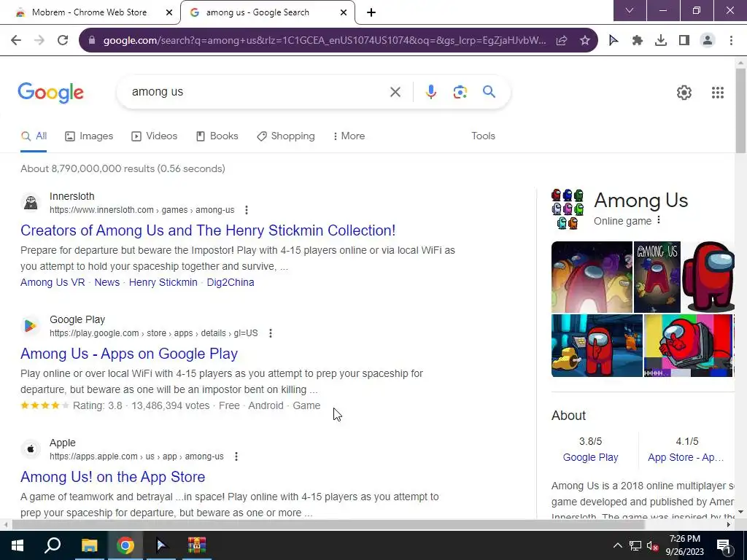Viewport: 747px width, 560px height.
Task: Open the News sitelink
Action: click(x=107, y=282)
